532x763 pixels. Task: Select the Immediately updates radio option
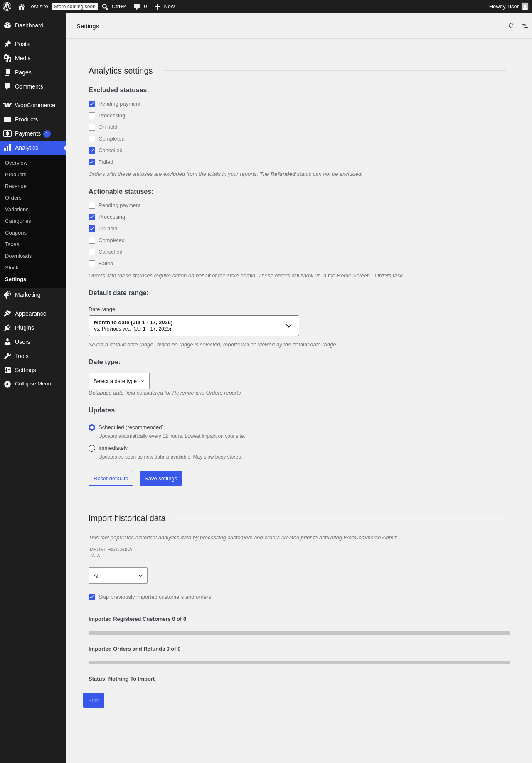coord(92,448)
